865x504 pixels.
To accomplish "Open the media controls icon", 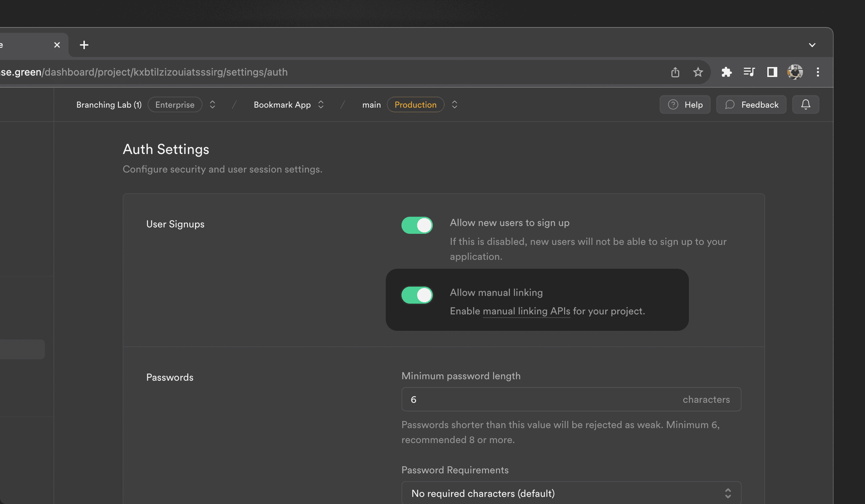I will 749,72.
